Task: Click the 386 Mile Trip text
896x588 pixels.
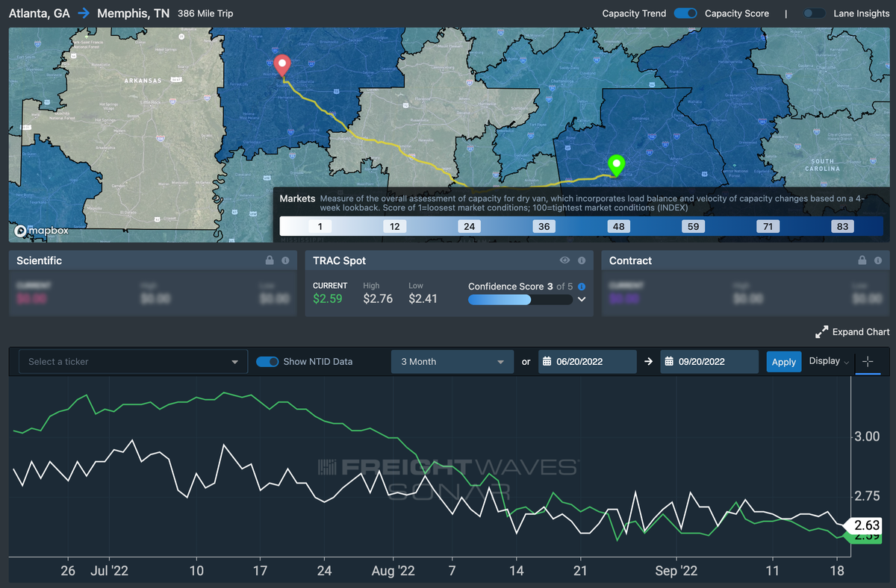Action: click(x=205, y=13)
